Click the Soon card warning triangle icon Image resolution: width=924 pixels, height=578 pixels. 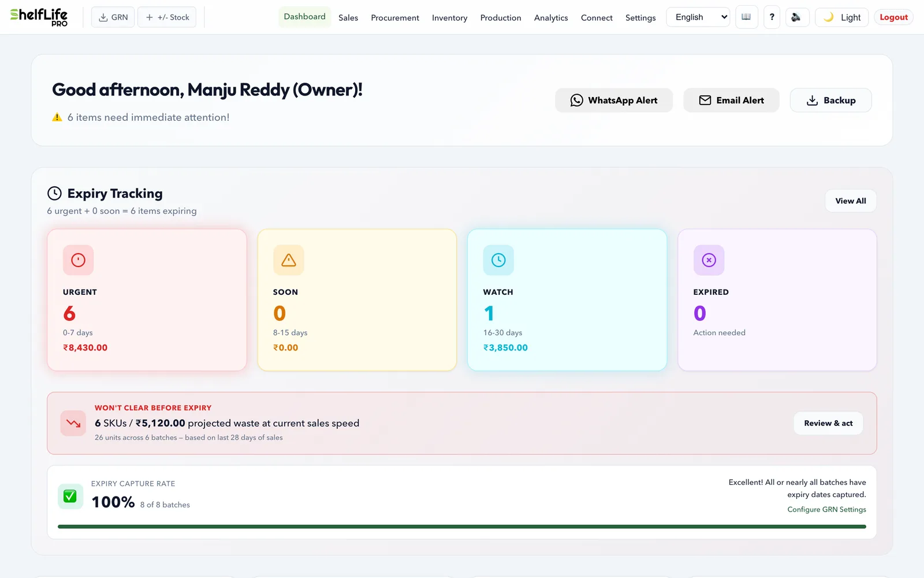click(288, 260)
